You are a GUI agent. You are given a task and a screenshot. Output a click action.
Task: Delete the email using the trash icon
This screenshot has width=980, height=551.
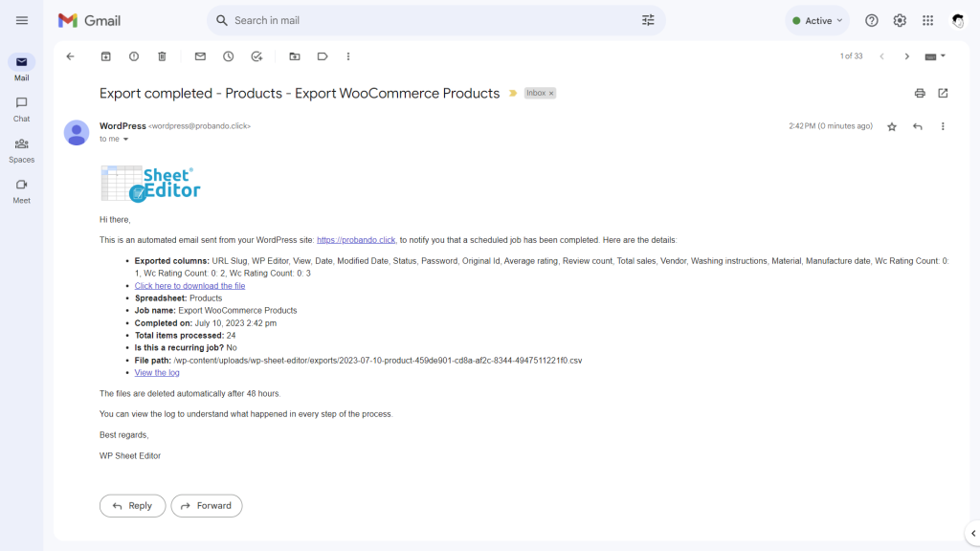click(161, 56)
